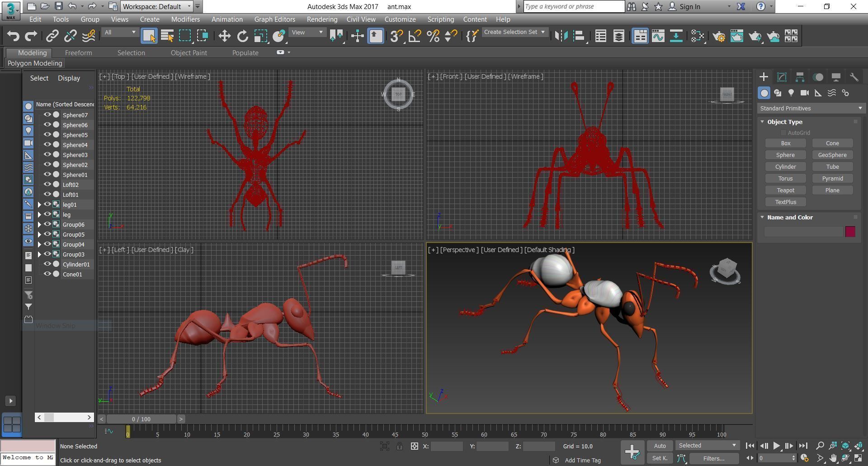Expand the Group03 tree node
Image resolution: width=868 pixels, height=466 pixels.
tap(39, 255)
